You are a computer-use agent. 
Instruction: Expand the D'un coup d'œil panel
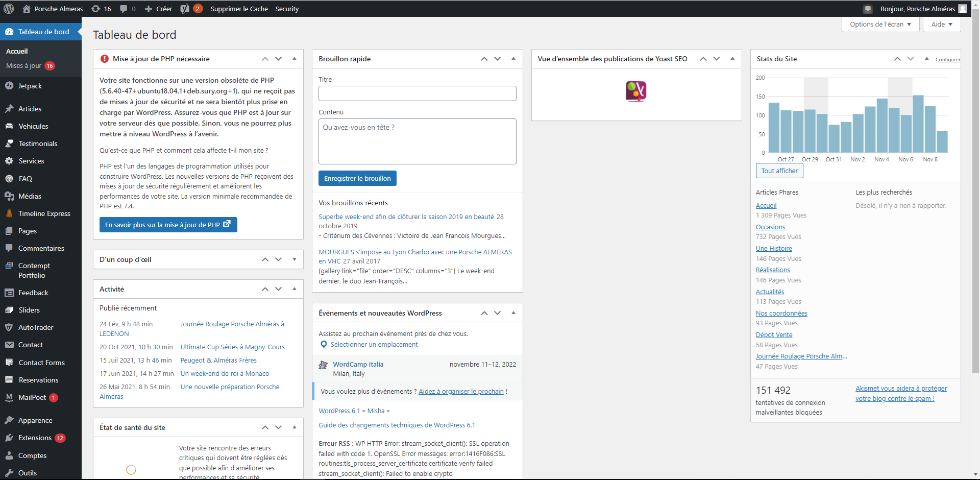point(295,259)
